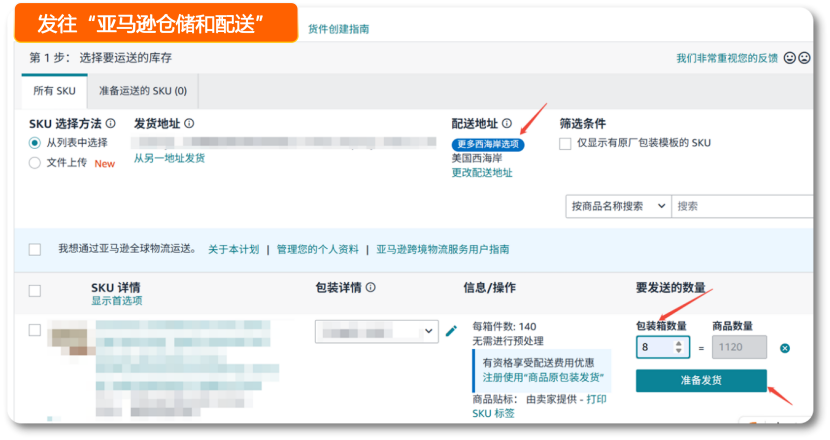Open 关于本计划 link
The height and width of the screenshot is (440, 830).
pos(233,249)
